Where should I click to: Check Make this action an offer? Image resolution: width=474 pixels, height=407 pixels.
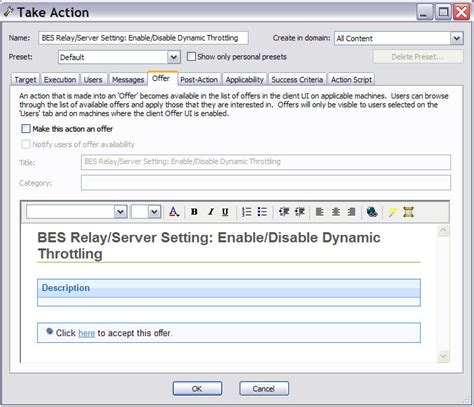coord(26,129)
